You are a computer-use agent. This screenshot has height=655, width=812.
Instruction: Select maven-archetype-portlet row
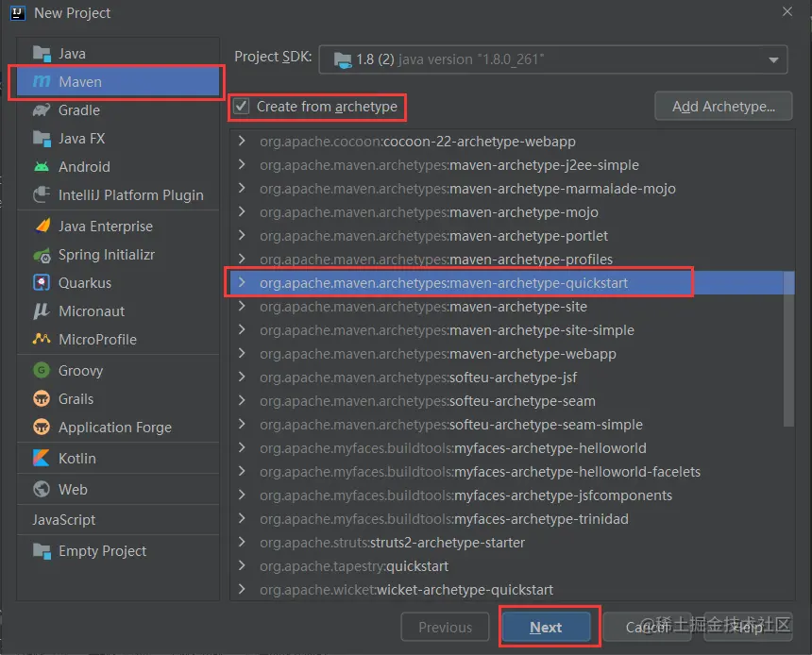pyautogui.click(x=512, y=236)
